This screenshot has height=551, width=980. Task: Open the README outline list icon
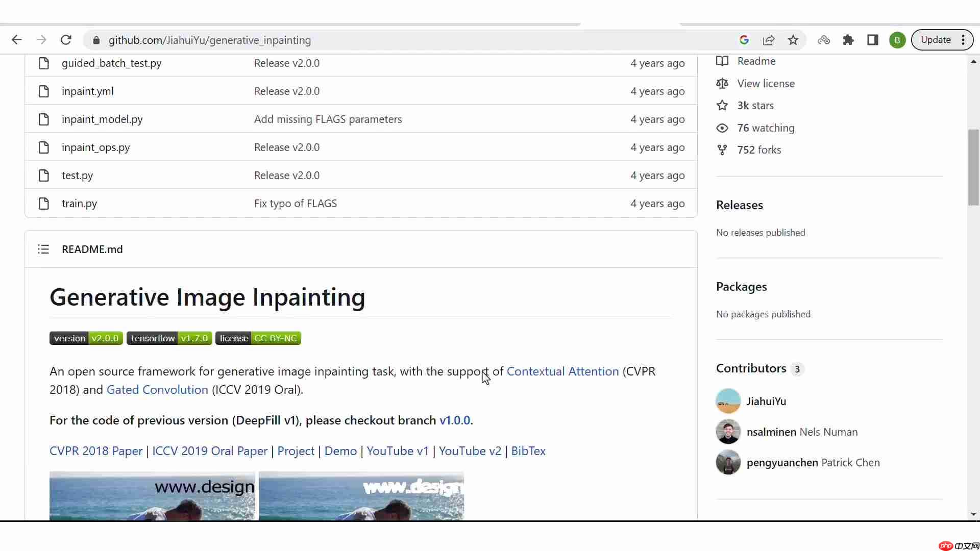[x=43, y=249]
